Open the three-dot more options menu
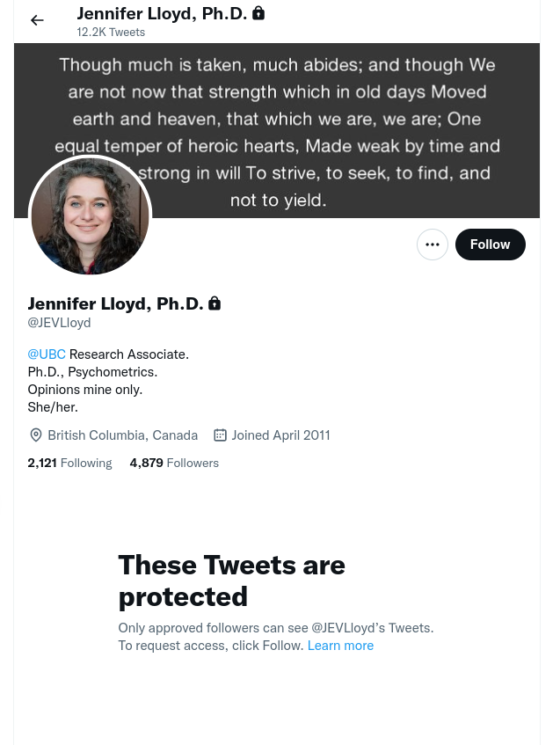560x745 pixels. (433, 245)
